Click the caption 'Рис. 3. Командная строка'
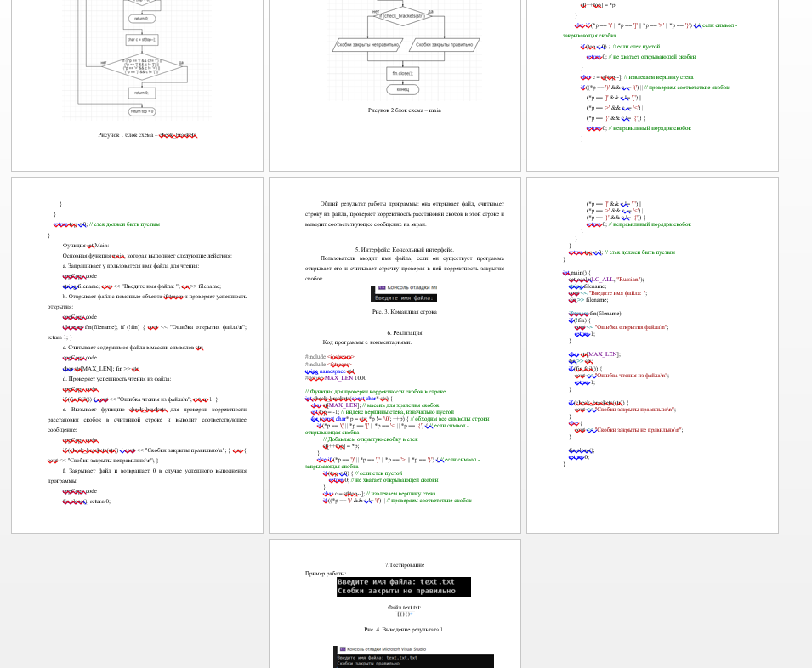The image size is (812, 668). [x=404, y=312]
